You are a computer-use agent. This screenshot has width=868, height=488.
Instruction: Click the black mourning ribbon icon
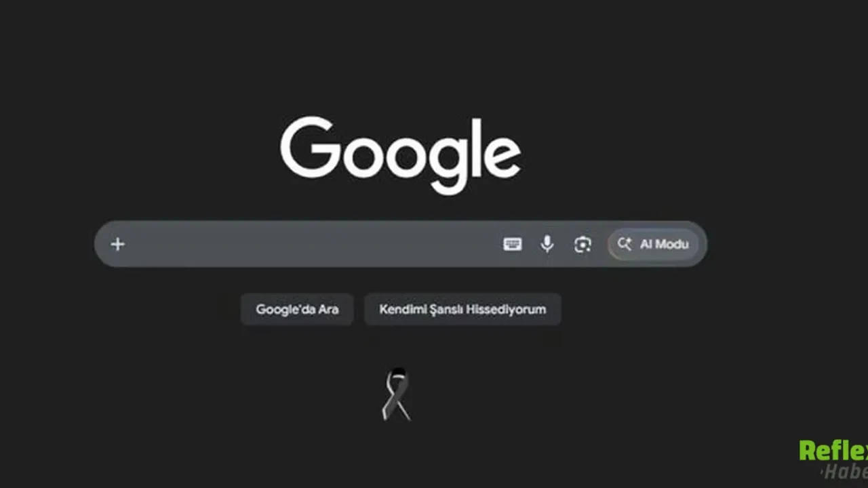(396, 394)
